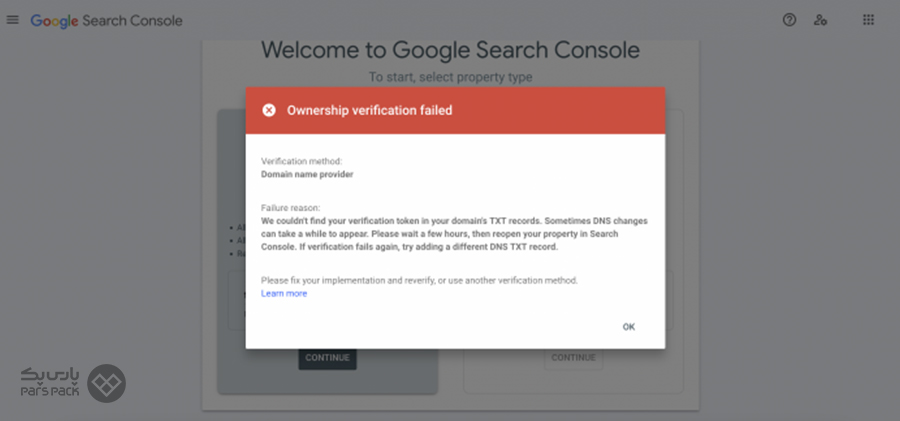The height and width of the screenshot is (421, 900).
Task: Click the select property type subtitle
Action: click(x=451, y=77)
